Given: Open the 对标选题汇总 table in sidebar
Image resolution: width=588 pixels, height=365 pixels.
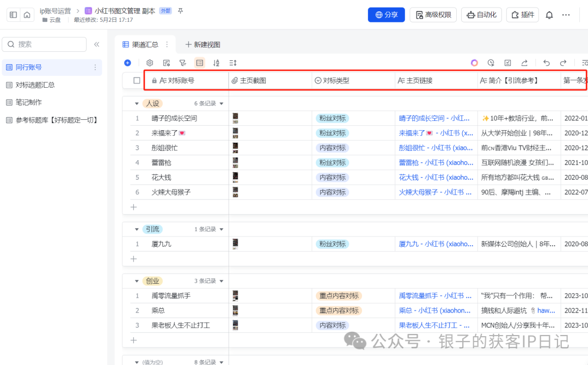Looking at the screenshot, I should pyautogui.click(x=35, y=84).
